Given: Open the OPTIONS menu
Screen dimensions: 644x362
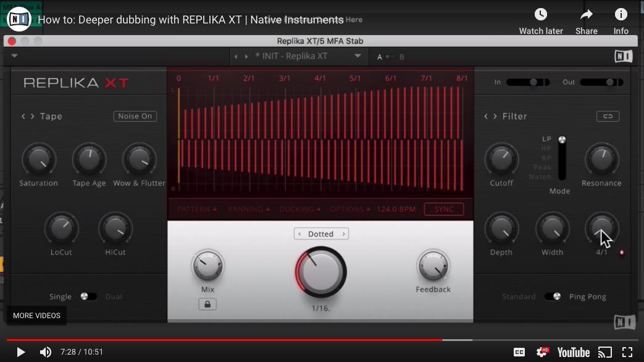Looking at the screenshot, I should tap(350, 209).
